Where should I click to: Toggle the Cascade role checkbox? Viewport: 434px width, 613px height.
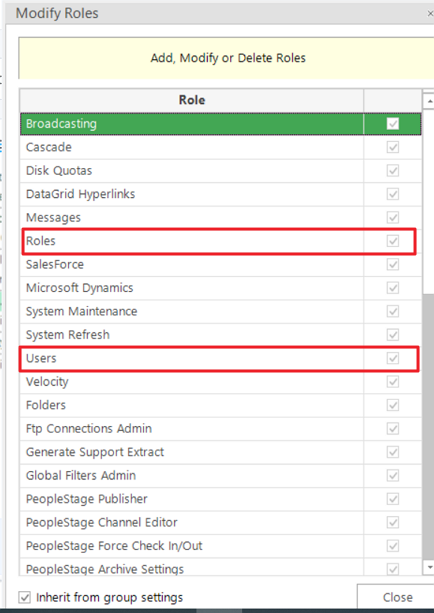393,147
